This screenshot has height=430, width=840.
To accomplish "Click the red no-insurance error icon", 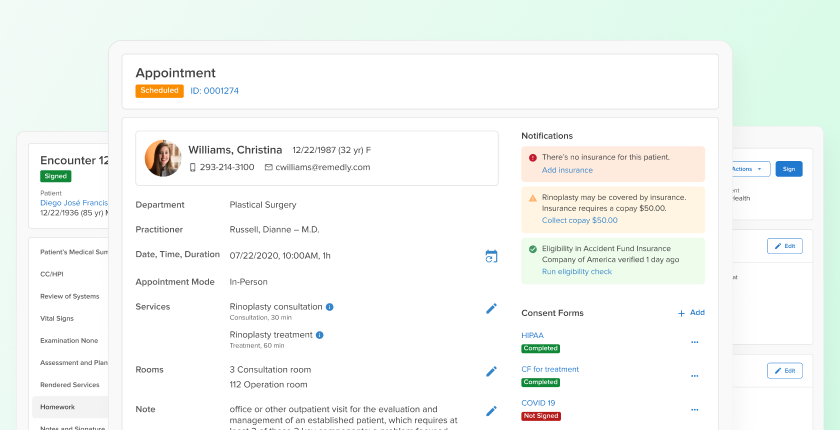I will pyautogui.click(x=532, y=158).
